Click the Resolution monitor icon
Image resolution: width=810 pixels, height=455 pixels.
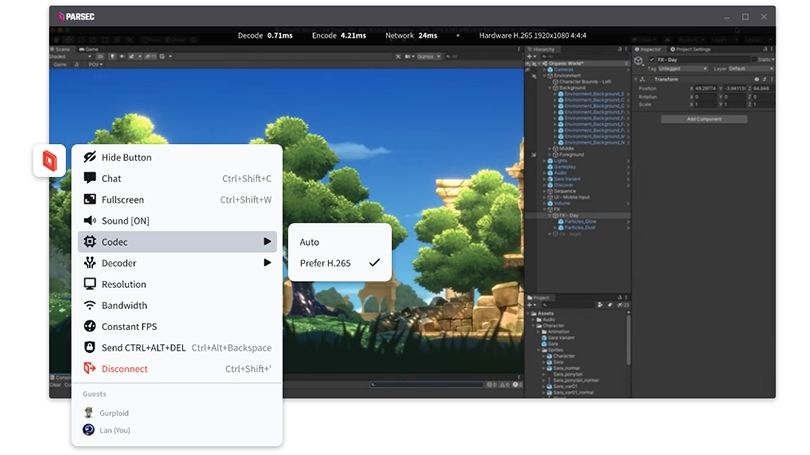[x=90, y=284]
